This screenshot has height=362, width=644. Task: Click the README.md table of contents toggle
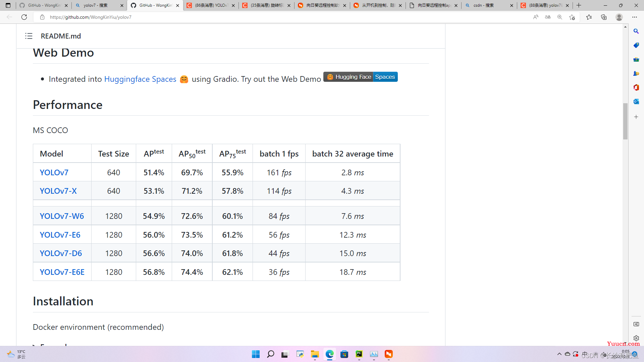pos(28,35)
